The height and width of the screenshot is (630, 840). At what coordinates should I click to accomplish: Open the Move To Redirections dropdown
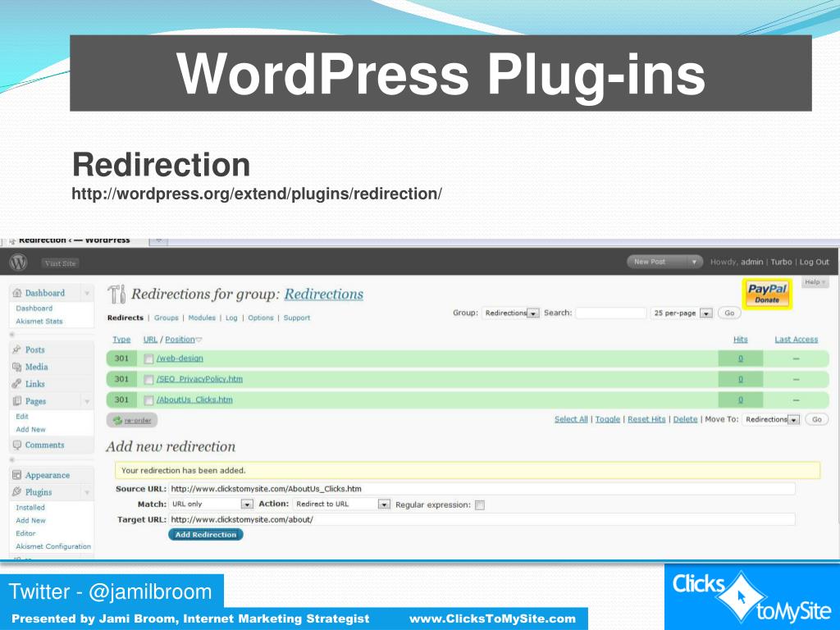(x=771, y=419)
